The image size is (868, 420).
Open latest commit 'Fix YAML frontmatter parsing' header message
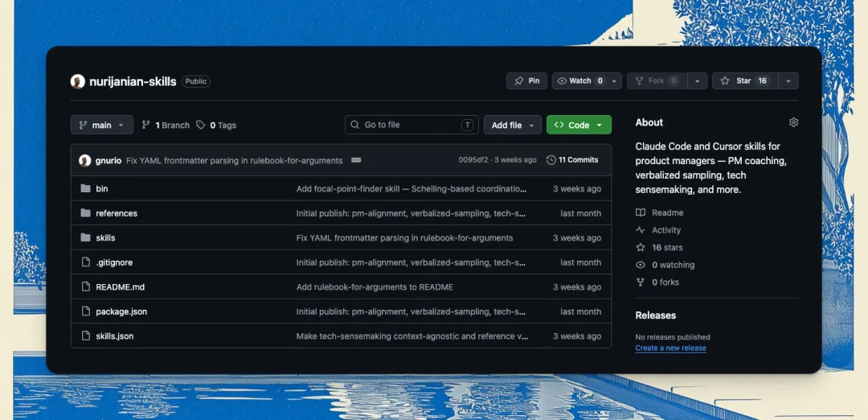pyautogui.click(x=234, y=161)
